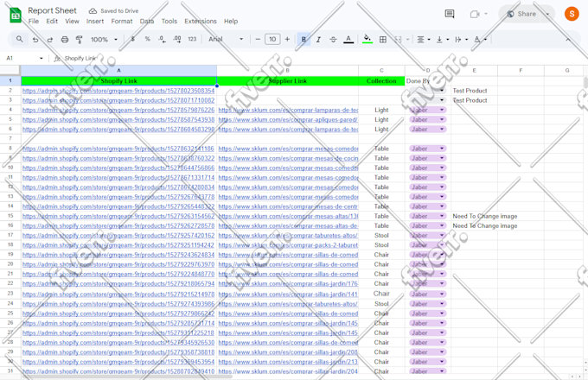The image size is (588, 380).
Task: Collapse the toolbar with chevron
Action: click(568, 40)
